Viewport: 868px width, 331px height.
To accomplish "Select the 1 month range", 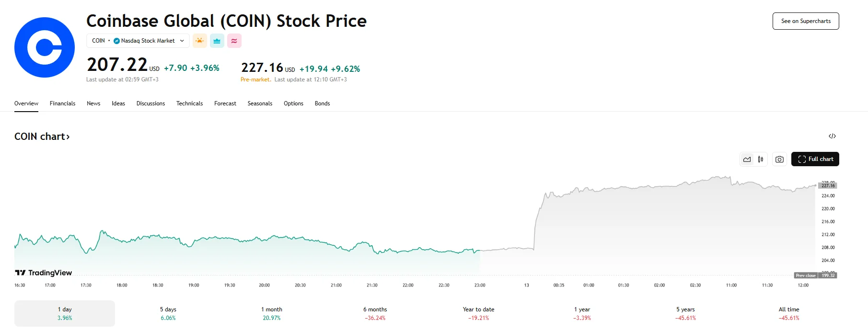I will point(272,313).
